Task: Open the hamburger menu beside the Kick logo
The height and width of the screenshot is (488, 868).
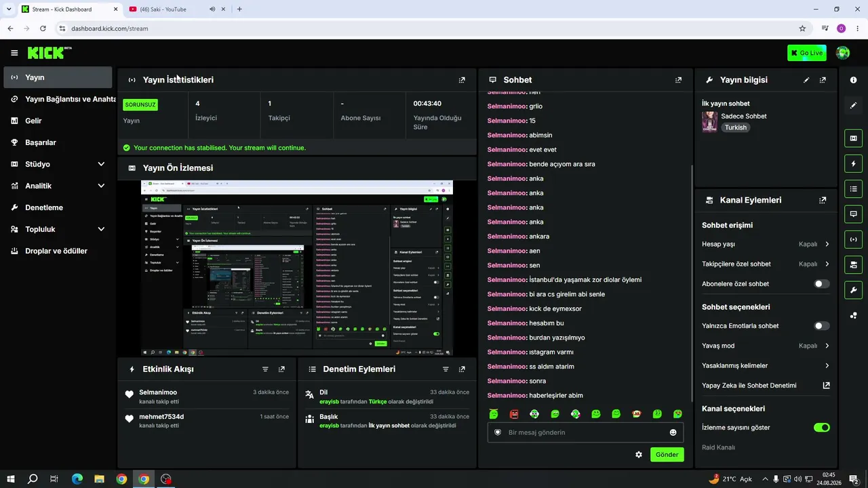Action: tap(14, 53)
